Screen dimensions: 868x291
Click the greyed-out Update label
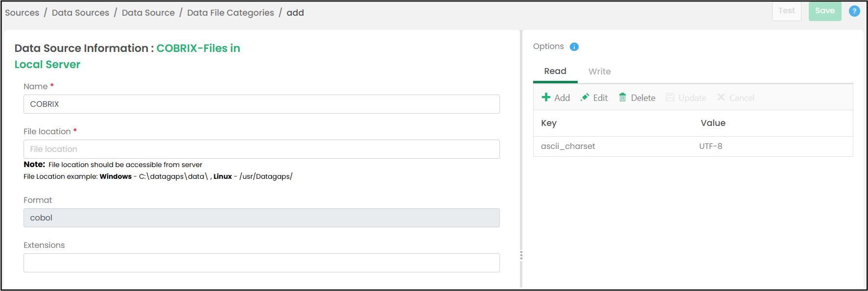coord(692,98)
